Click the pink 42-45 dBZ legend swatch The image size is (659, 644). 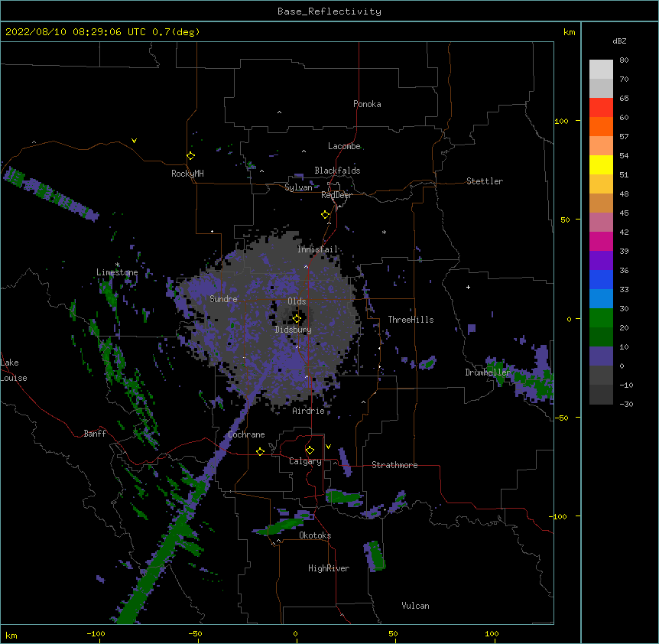click(x=601, y=223)
